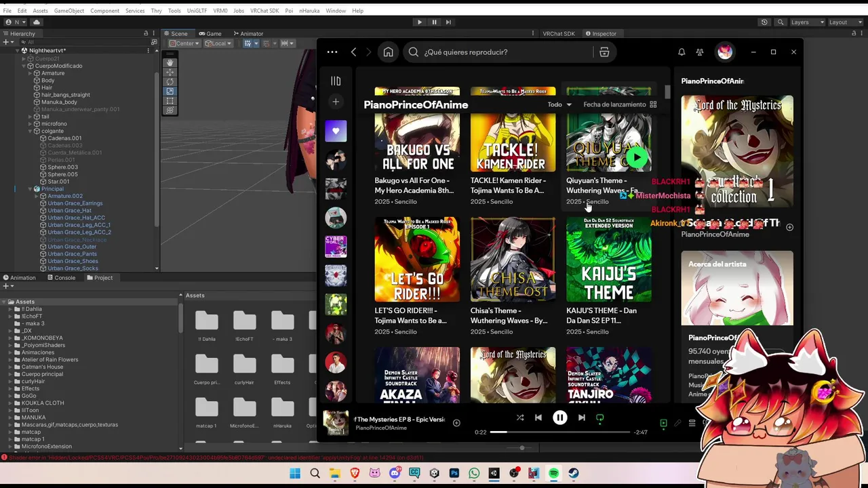Screen dimensions: 868x488
Task: Toggle Hierarchy panel lock icon
Action: [x=145, y=33]
